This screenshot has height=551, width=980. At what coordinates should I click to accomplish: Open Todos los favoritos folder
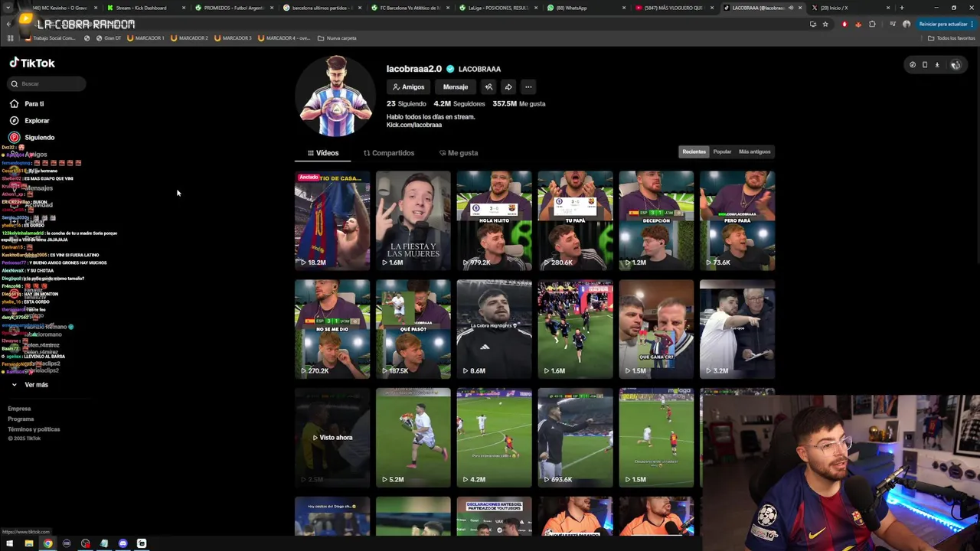pos(951,37)
